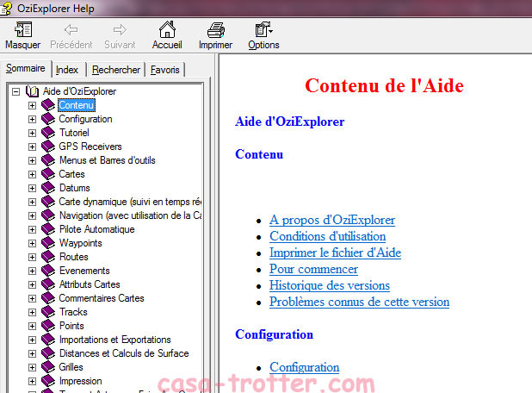The height and width of the screenshot is (393, 532).
Task: Expand Distances et Calculs de Surface node
Action: point(32,353)
